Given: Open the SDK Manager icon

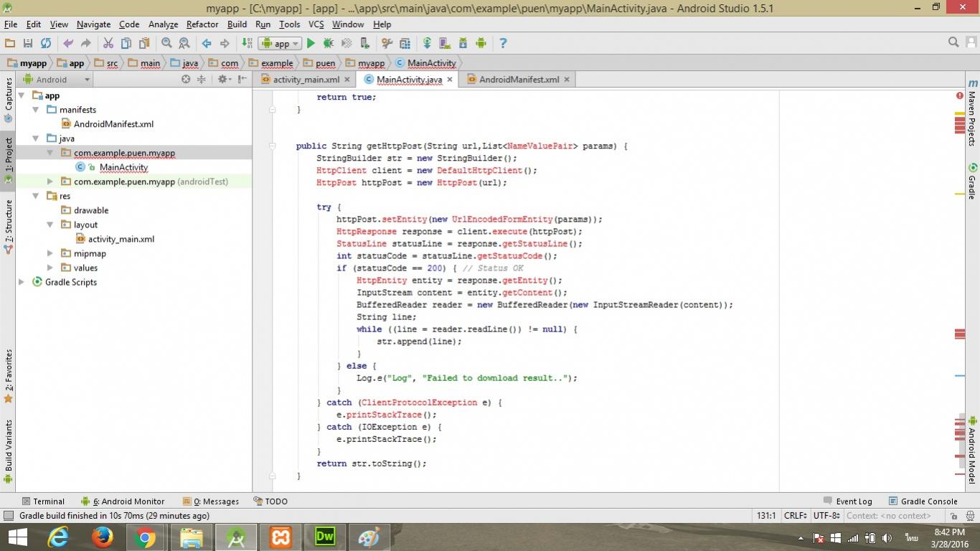Looking at the screenshot, I should coord(463,43).
